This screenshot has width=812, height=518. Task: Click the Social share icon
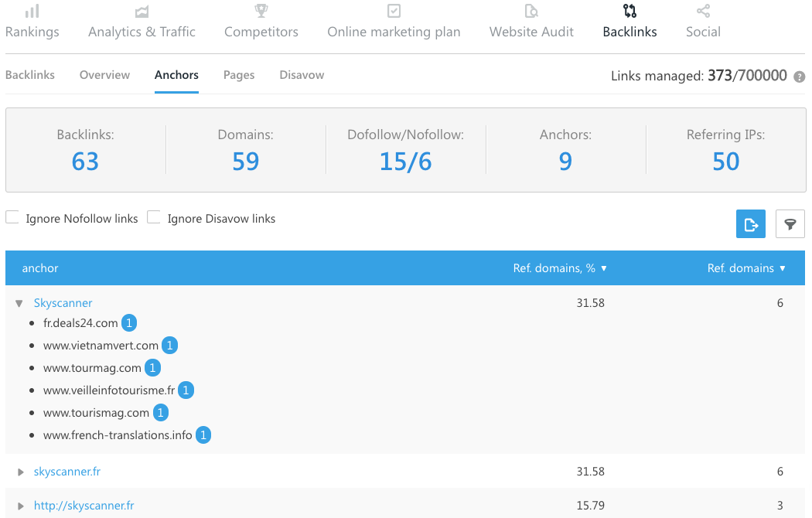pyautogui.click(x=703, y=11)
